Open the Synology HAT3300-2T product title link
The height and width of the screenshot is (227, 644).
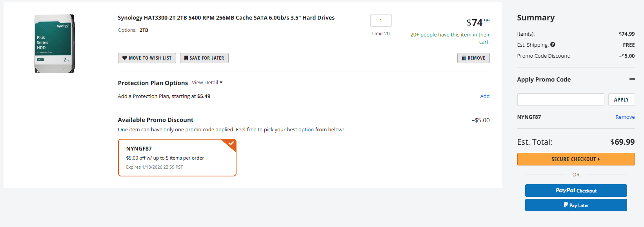(x=226, y=18)
